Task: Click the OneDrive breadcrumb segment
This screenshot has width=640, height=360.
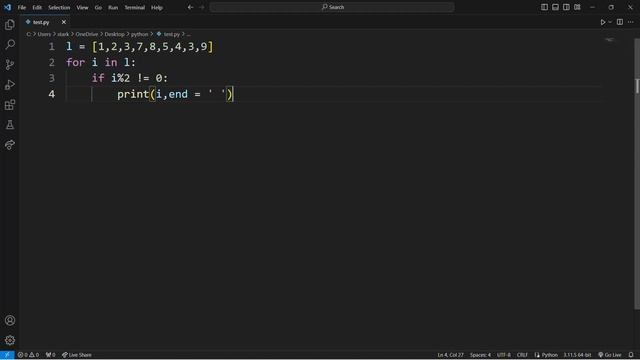Action: tap(87, 34)
